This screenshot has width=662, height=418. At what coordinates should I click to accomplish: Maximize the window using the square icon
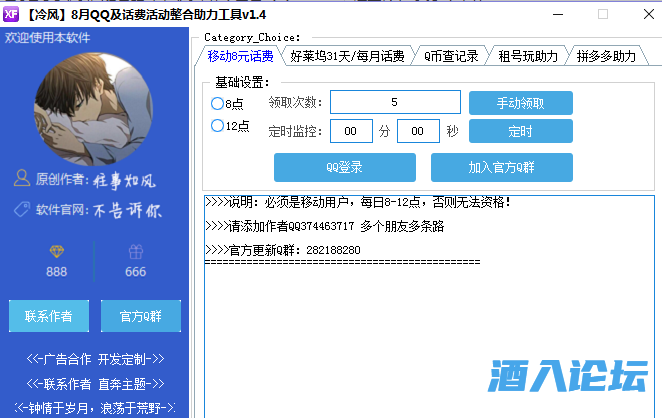(603, 14)
